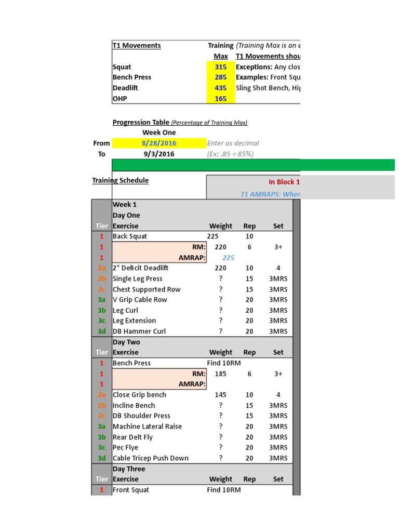399x532 pixels.
Task: Select the Leg Extension cell
Action: coord(159,321)
